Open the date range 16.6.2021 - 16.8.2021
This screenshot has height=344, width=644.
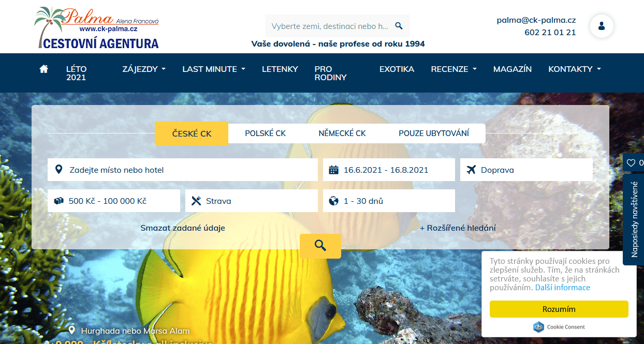click(389, 170)
